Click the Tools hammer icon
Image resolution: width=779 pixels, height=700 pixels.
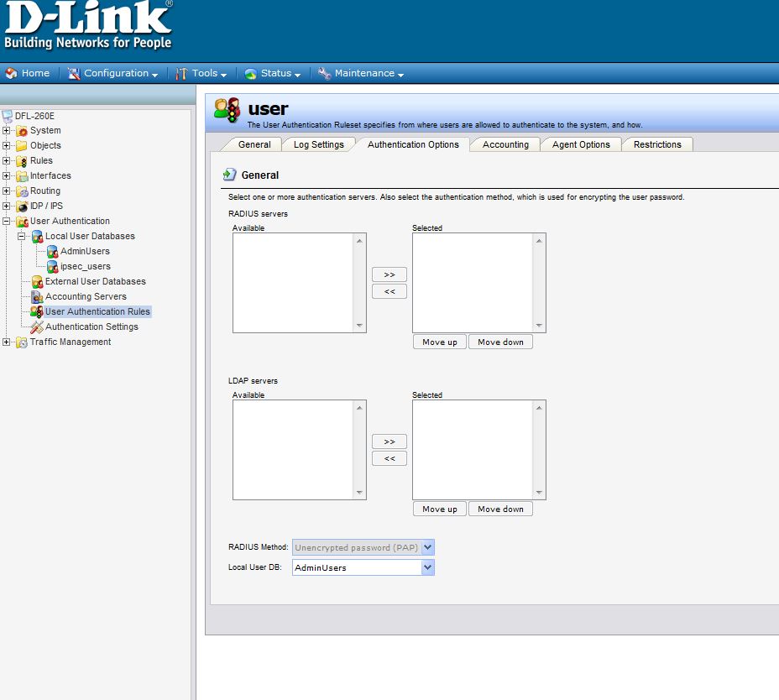(182, 74)
